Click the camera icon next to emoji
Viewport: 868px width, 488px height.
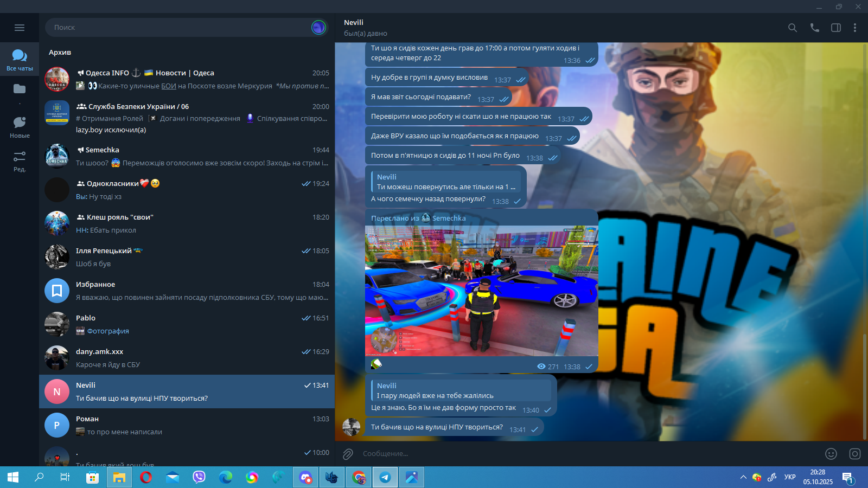point(855,454)
